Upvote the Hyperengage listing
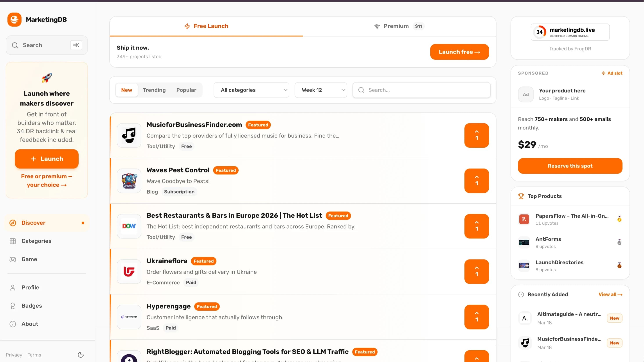The image size is (644, 362). point(477,317)
